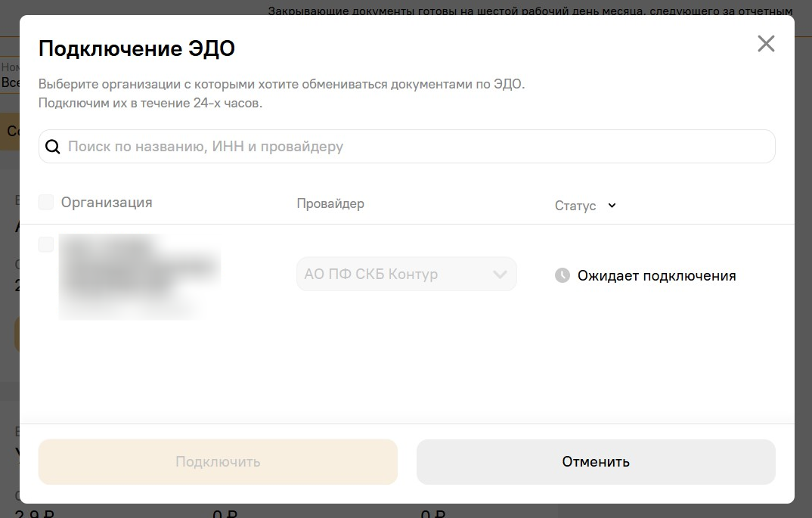Check the organization row checkbox
Screen dimensions: 812x518
click(46, 244)
